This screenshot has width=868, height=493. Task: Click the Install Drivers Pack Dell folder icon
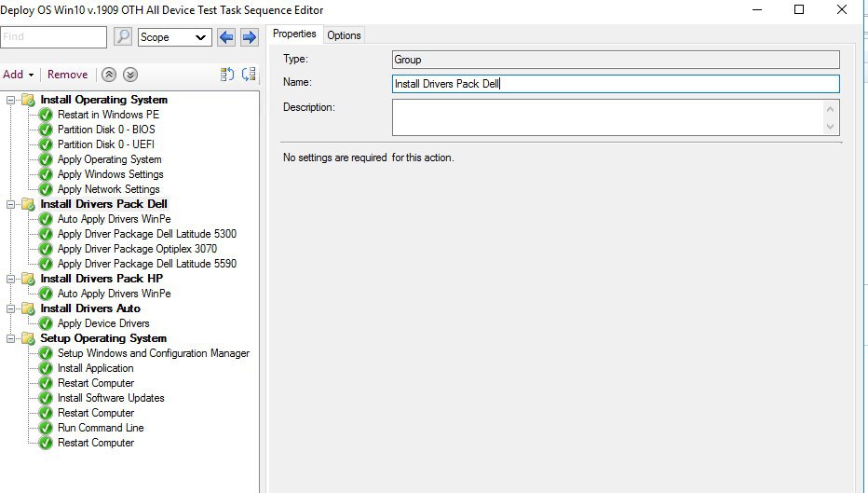28,204
